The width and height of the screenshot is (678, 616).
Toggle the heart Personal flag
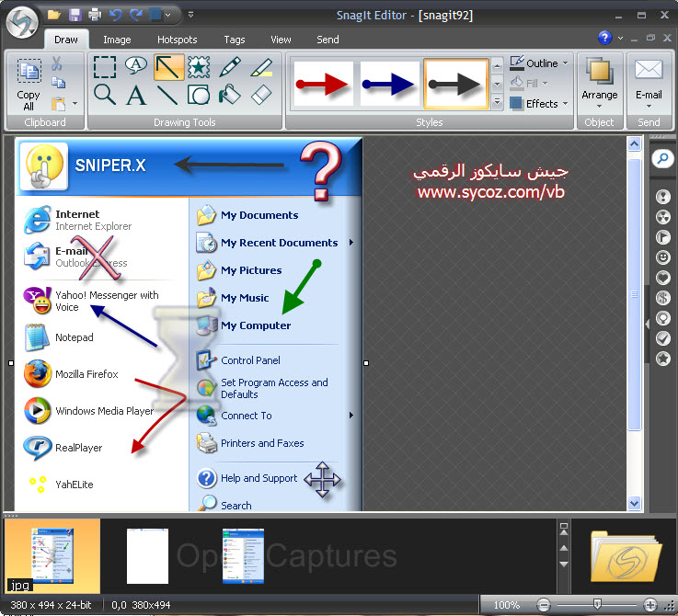click(x=662, y=277)
